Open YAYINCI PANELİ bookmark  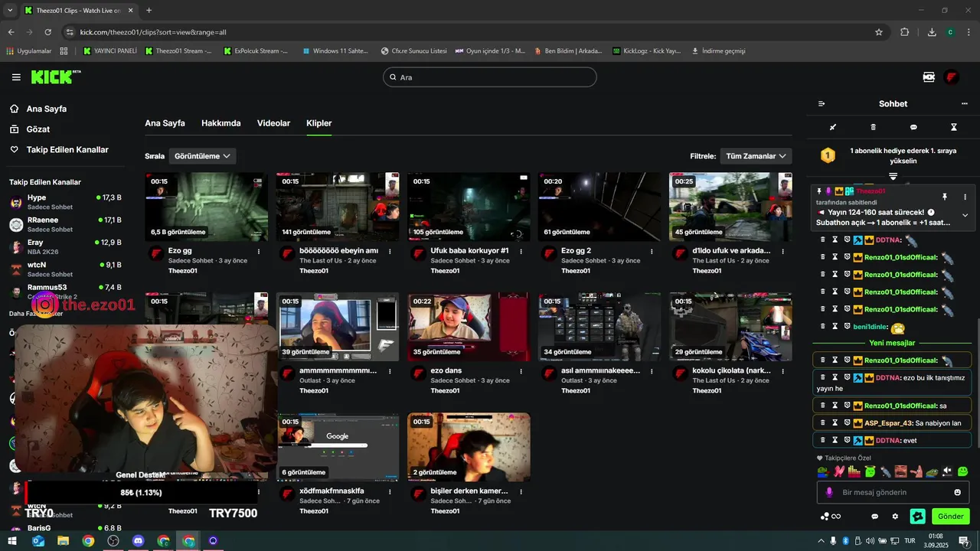(x=110, y=51)
